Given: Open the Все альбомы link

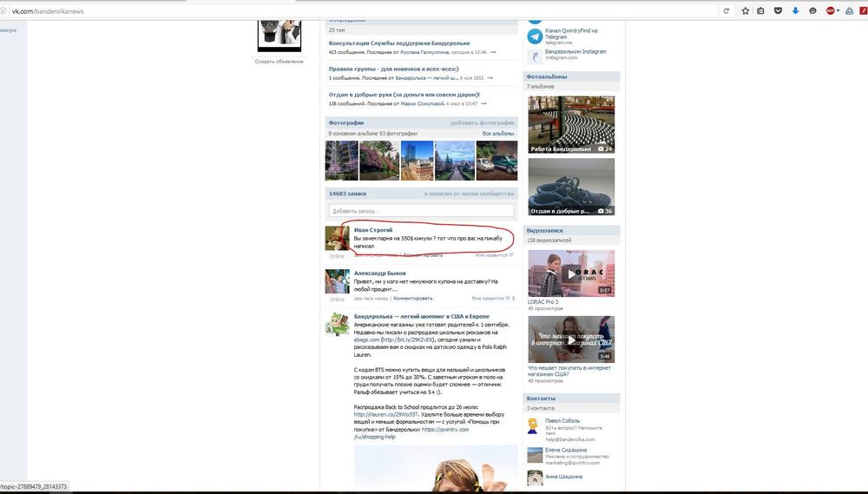Looking at the screenshot, I should [498, 134].
